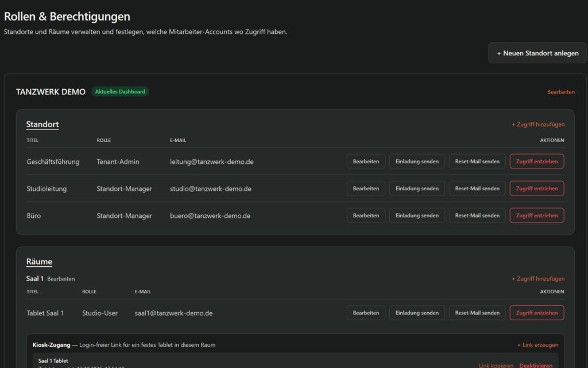This screenshot has width=588, height=368.
Task: Click 'Studio-User' role cell
Action: click(x=100, y=313)
